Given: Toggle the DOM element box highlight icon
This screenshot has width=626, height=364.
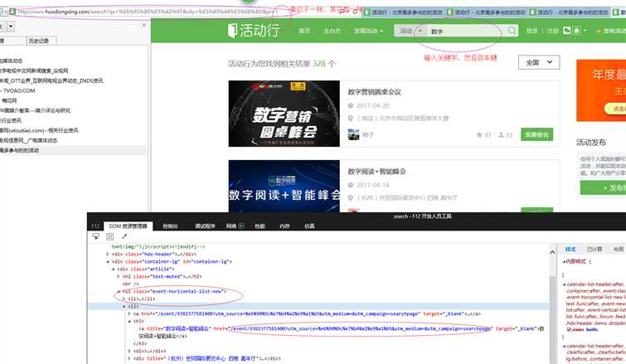Looking at the screenshot, I should click(x=109, y=236).
